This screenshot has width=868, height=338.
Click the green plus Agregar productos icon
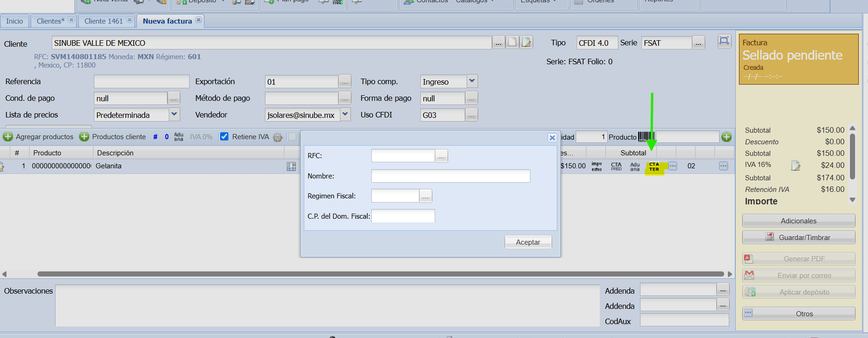pos(8,137)
